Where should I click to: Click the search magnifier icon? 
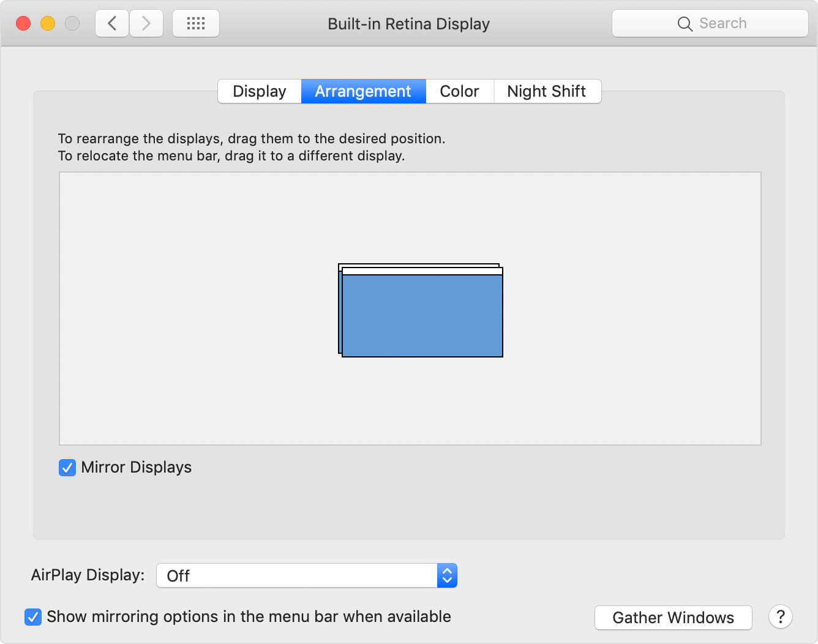click(x=685, y=23)
